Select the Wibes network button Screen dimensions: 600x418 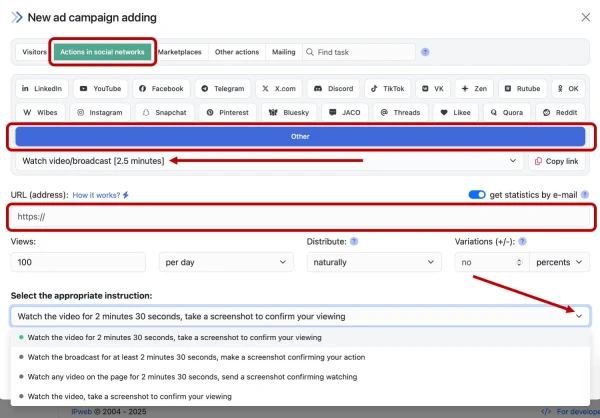pos(40,113)
